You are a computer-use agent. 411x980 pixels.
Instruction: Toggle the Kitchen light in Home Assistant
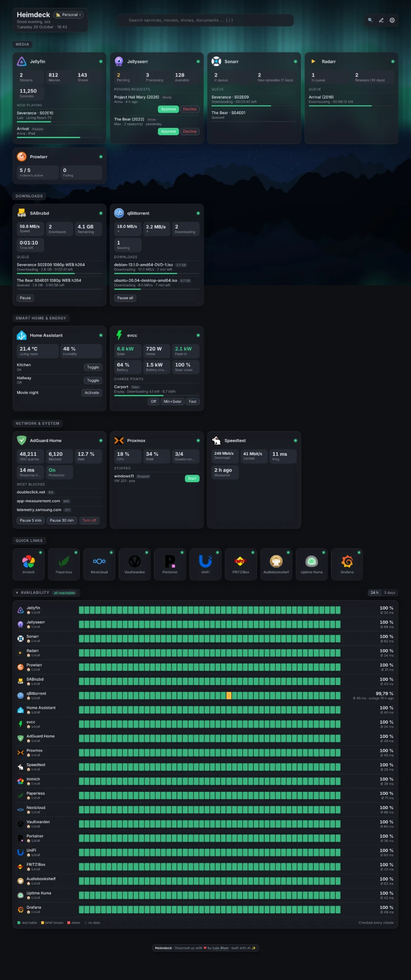pyautogui.click(x=93, y=367)
